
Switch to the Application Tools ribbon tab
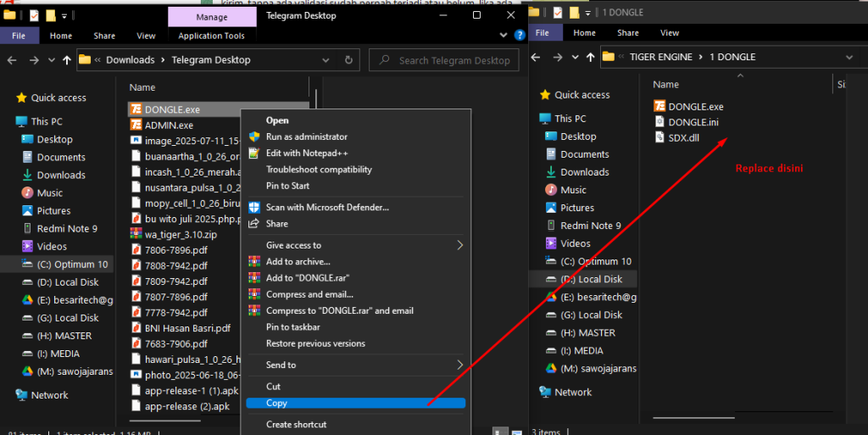tap(211, 36)
